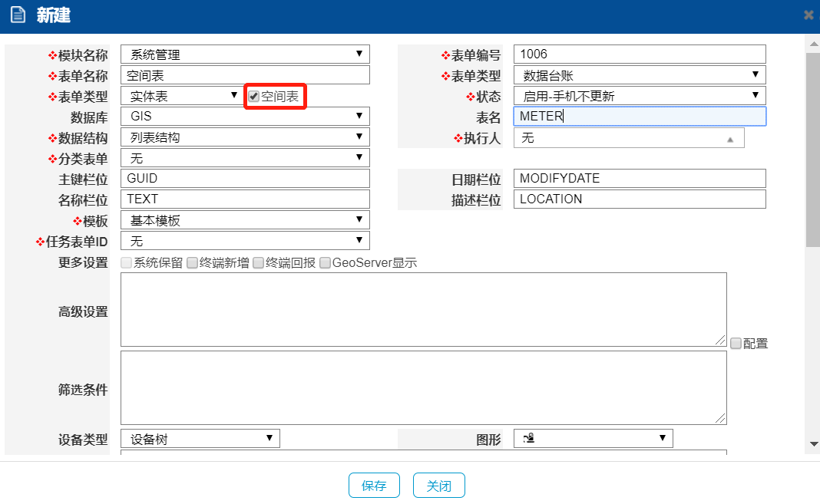Click the 高级设置 text area
This screenshot has height=504, width=820.
point(423,309)
